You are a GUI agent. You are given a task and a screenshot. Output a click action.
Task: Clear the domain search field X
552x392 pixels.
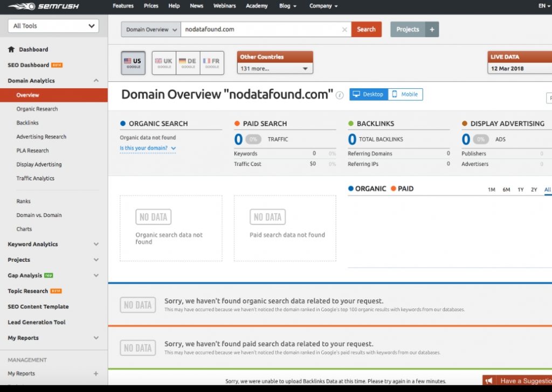344,30
